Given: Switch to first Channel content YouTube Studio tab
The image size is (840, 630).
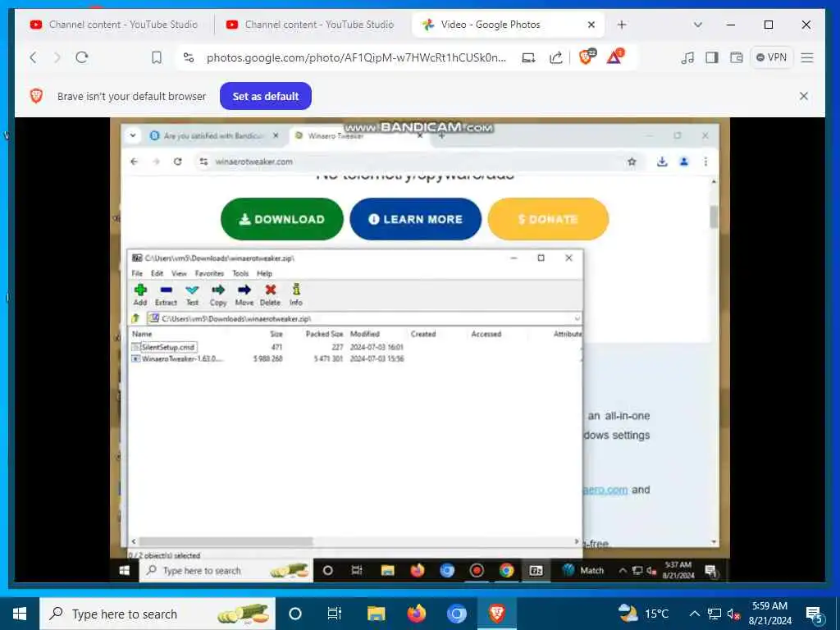Looking at the screenshot, I should pos(113,25).
